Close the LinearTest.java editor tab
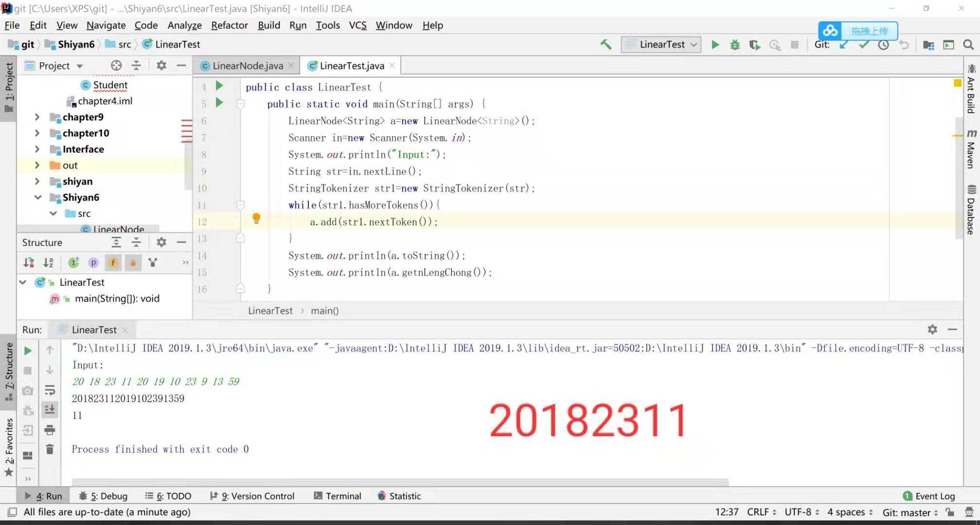Screen dimensions: 980x525 point(392,65)
